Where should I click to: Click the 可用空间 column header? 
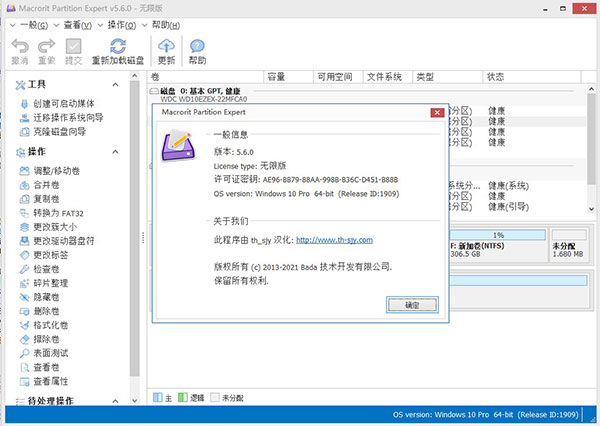coord(338,77)
